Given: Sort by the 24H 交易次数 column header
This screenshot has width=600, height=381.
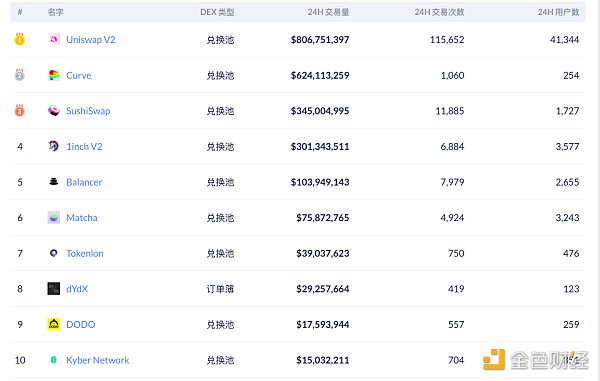Looking at the screenshot, I should point(439,12).
